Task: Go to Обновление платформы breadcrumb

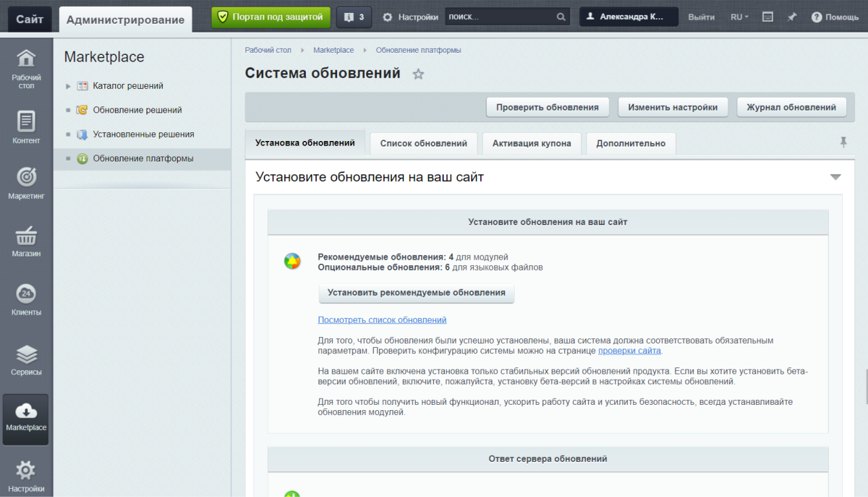Action: (x=418, y=50)
